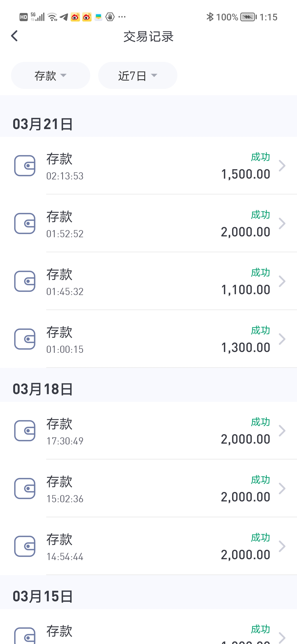
Task: Expand details chevron for 1,100.00 deposit
Action: (x=282, y=281)
